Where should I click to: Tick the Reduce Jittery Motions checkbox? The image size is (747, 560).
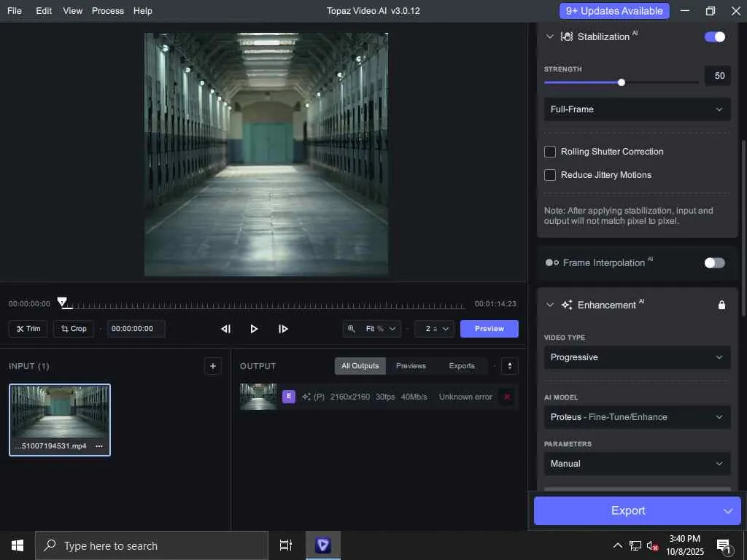550,175
